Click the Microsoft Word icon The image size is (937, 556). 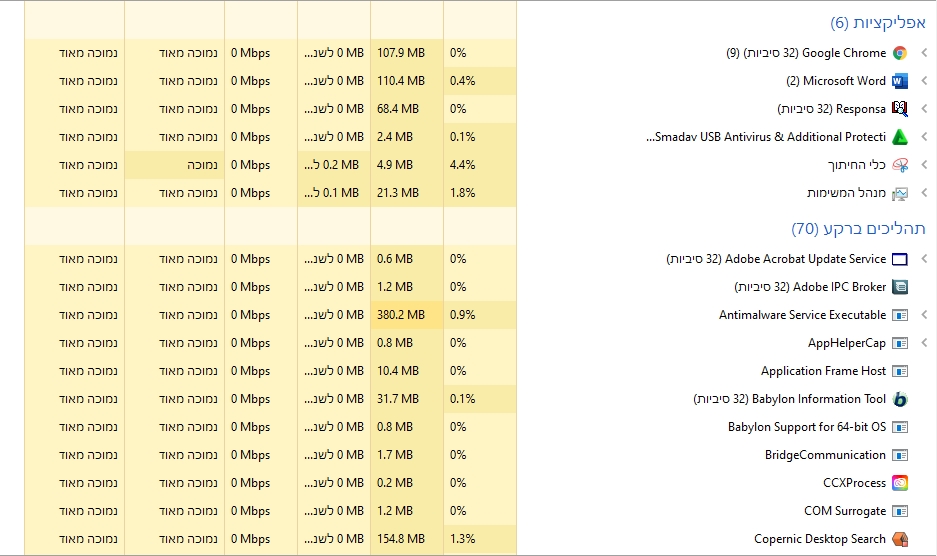click(900, 81)
